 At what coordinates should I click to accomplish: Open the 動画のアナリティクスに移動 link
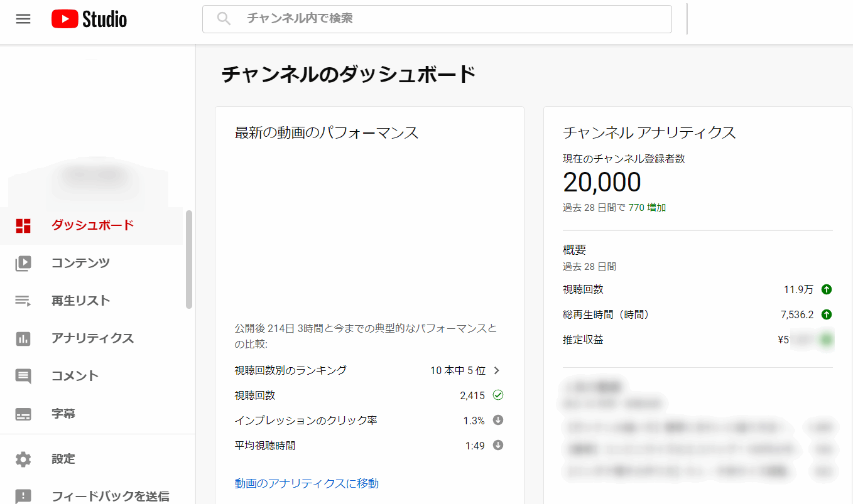tap(307, 483)
